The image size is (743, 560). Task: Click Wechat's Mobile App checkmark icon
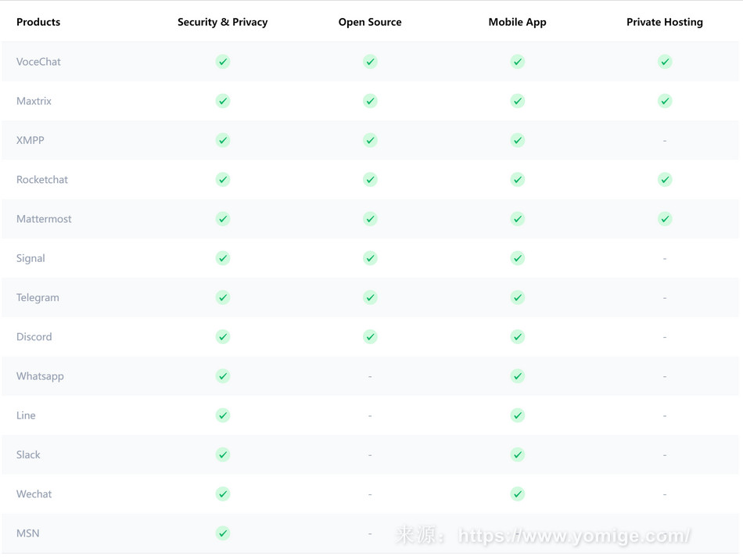point(517,494)
